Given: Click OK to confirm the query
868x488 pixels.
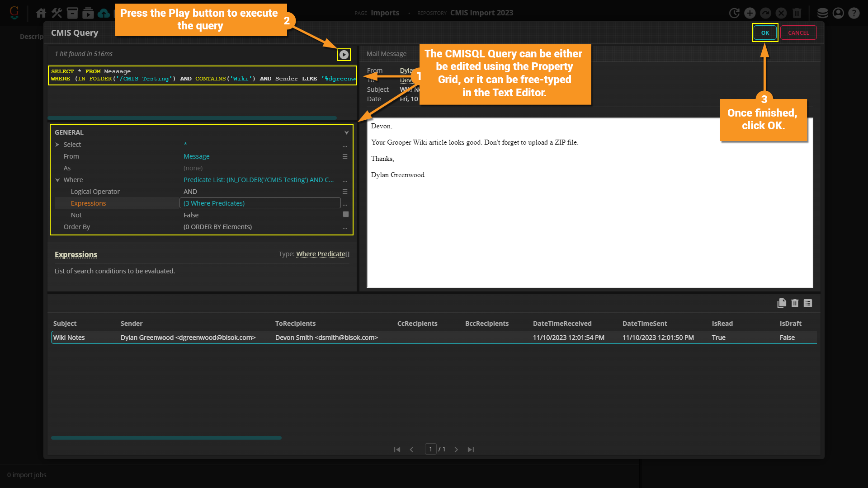Looking at the screenshot, I should 765,33.
